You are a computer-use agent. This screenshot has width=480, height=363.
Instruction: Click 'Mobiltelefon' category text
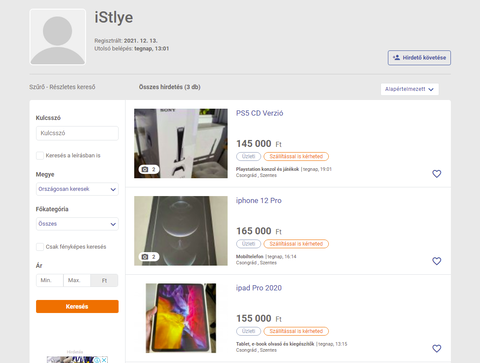[x=250, y=256]
